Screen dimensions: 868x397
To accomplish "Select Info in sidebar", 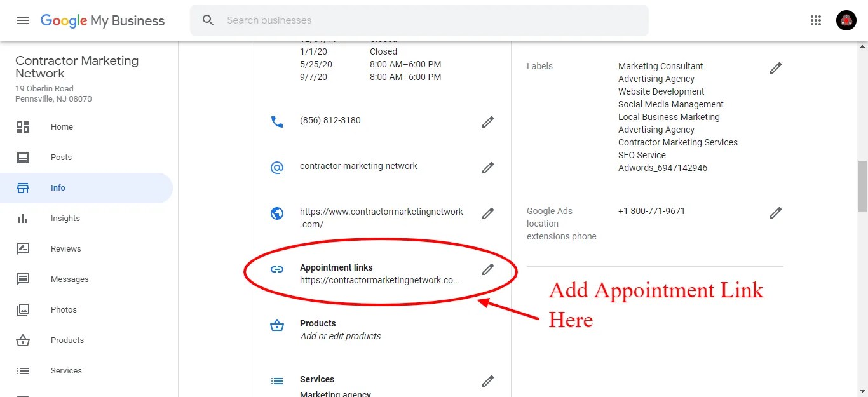I will coord(86,188).
